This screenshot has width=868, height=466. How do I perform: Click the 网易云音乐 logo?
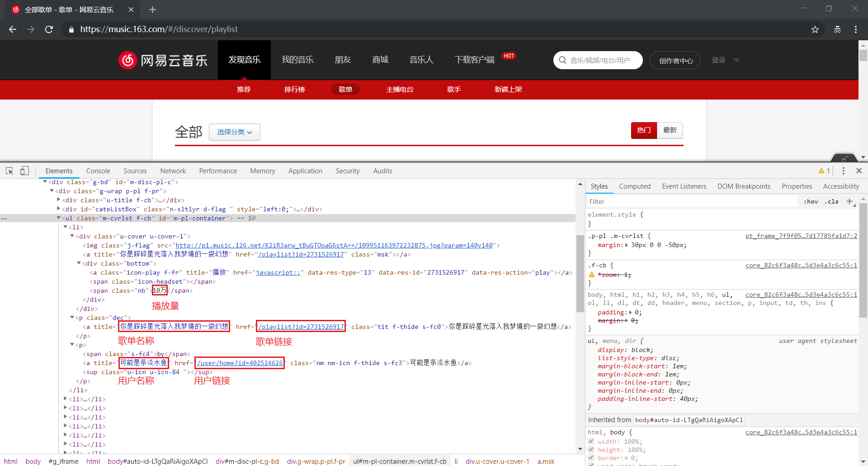point(163,60)
